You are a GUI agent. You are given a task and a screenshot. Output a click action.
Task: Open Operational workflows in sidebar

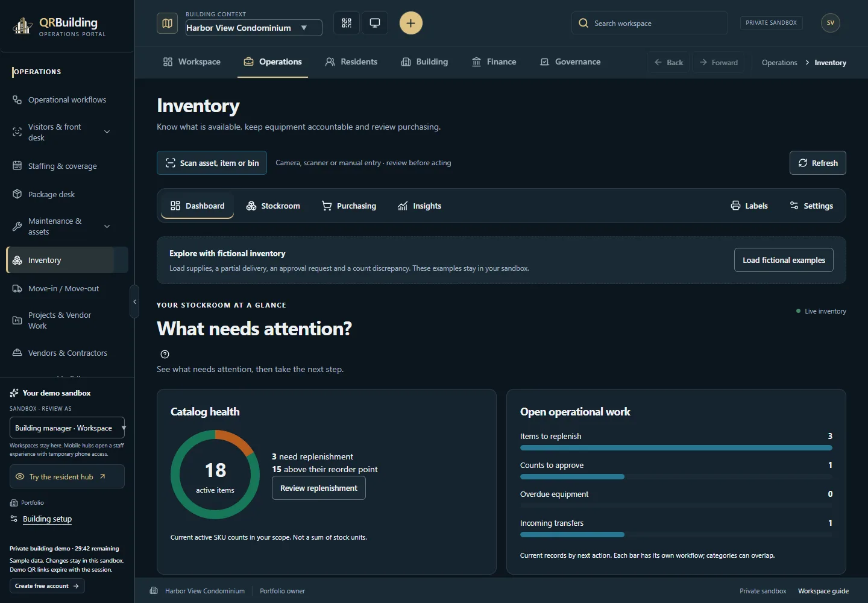pyautogui.click(x=67, y=99)
